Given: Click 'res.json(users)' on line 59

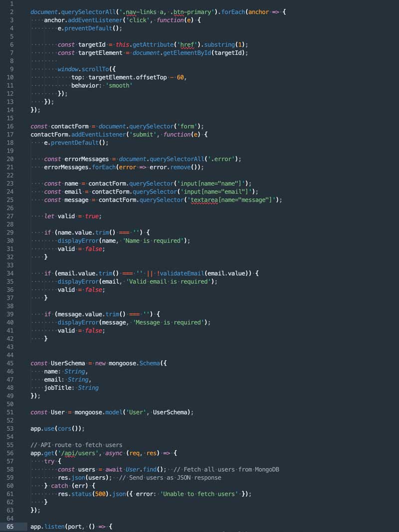Looking at the screenshot, I should pos(85,478).
